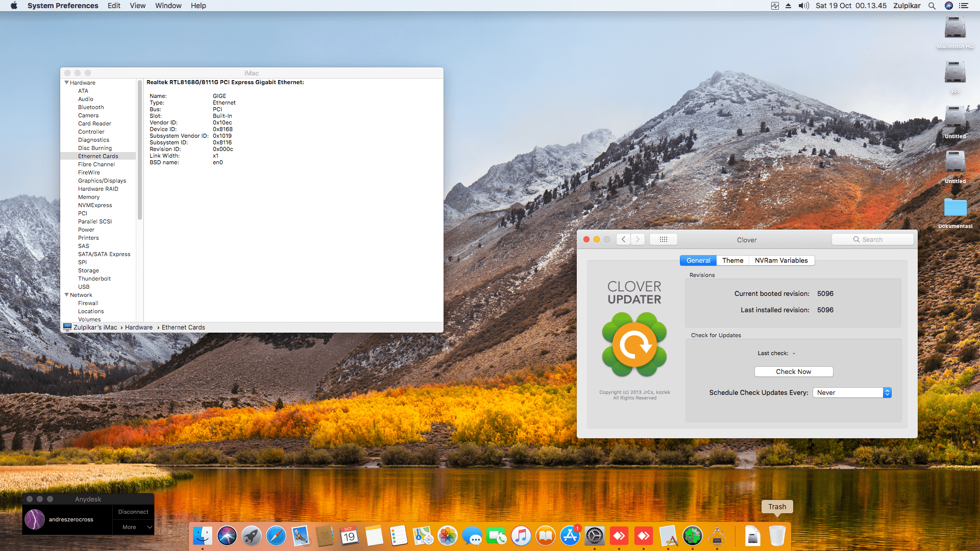Screen dimensions: 980x551
Task: Click Disconnect in Anydesk panel
Action: click(133, 512)
